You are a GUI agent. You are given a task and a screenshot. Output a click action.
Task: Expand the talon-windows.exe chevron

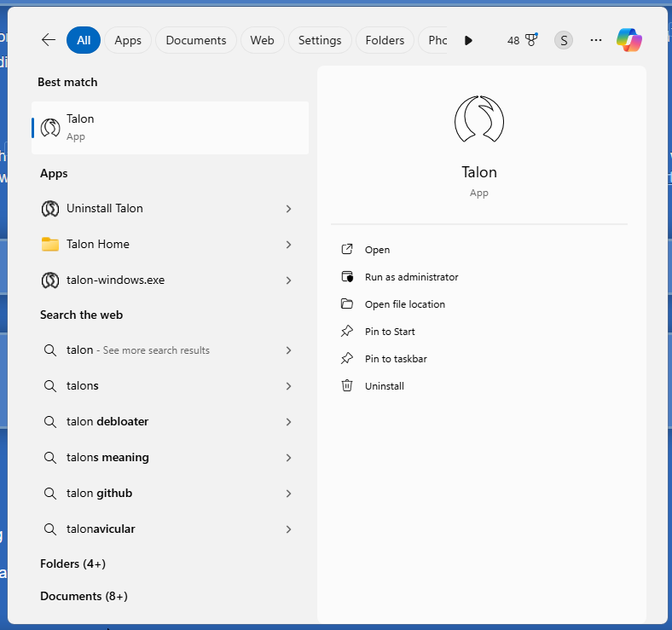pos(288,280)
